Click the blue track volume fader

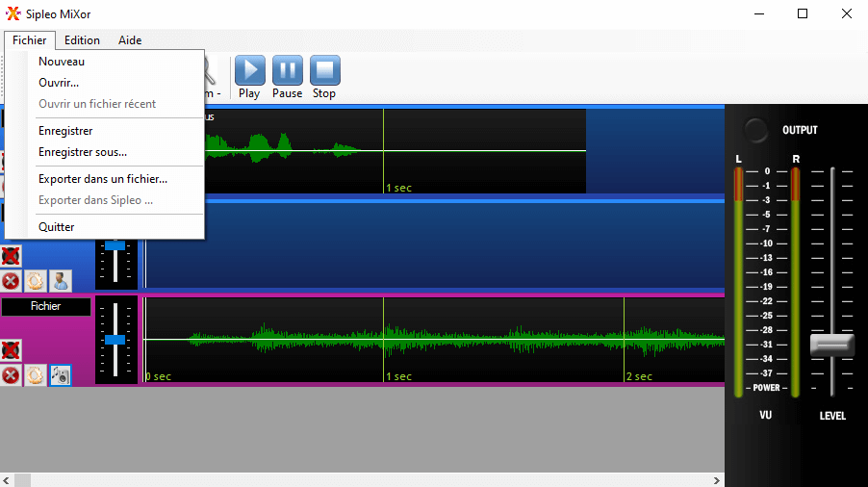coord(115,245)
